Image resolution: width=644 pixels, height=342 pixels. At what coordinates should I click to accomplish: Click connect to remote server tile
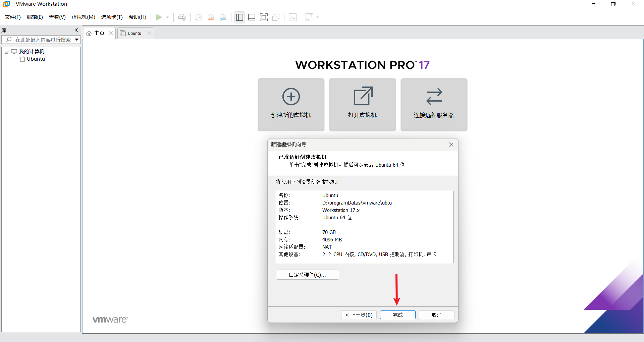point(434,105)
